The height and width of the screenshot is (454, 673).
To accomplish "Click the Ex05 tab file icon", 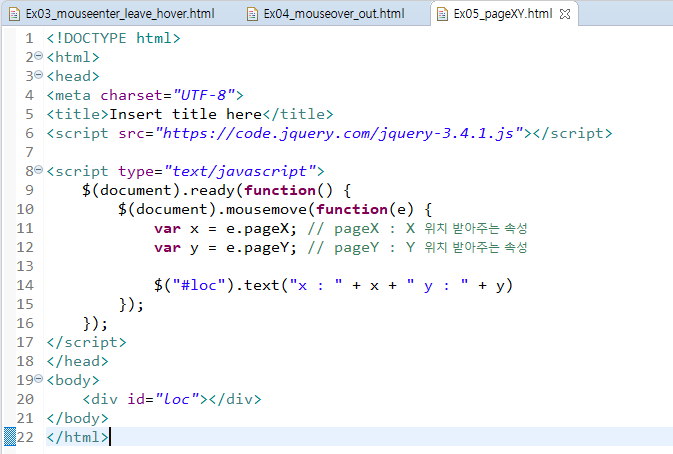I will 442,14.
